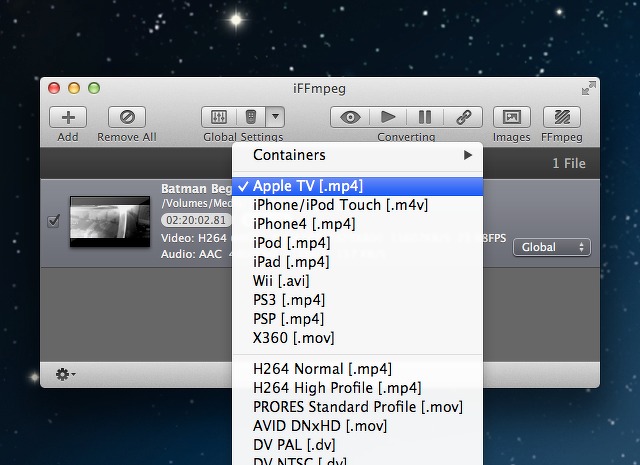Pick the Wii [.avi] preset

357,281
